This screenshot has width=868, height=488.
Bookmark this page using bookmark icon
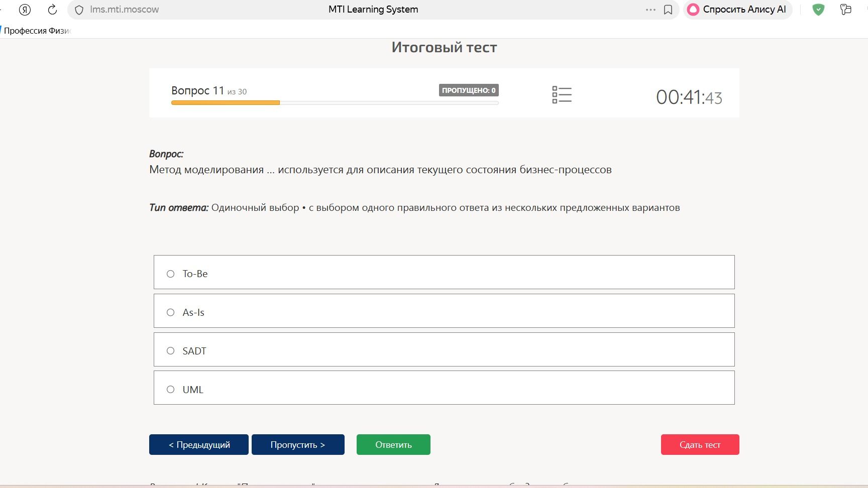668,10
